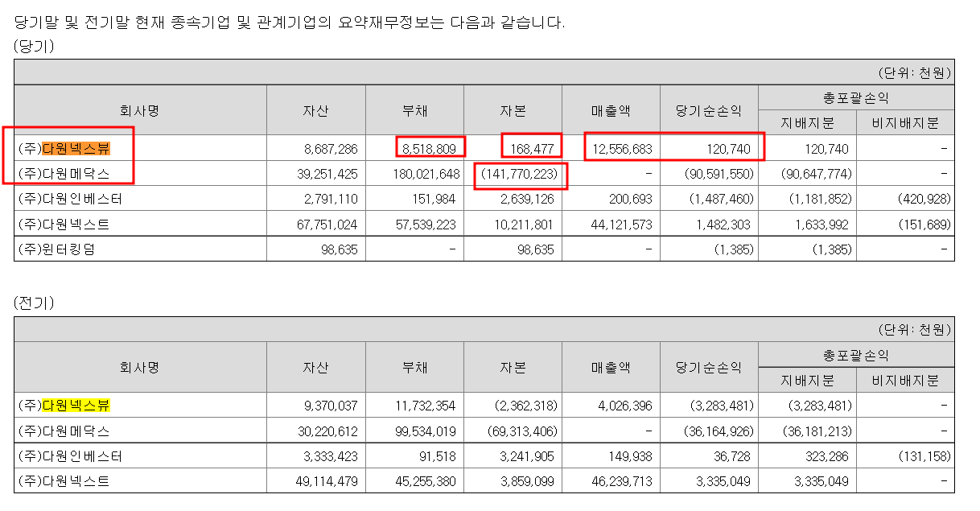Select prior-period equity (69,313,406)
This screenshot has width=980, height=511.
point(522,431)
